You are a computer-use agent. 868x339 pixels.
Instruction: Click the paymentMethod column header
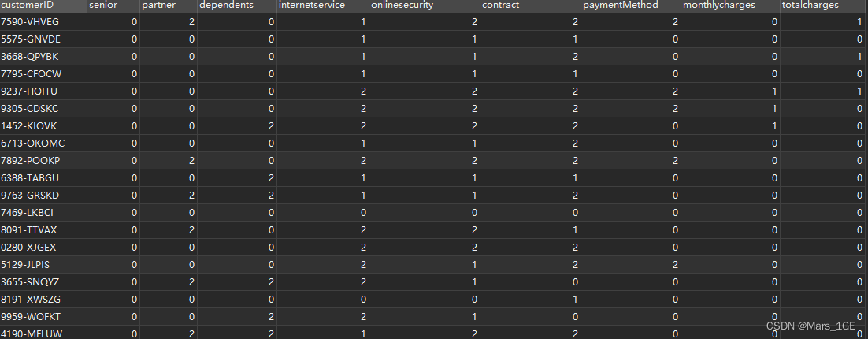(631, 6)
